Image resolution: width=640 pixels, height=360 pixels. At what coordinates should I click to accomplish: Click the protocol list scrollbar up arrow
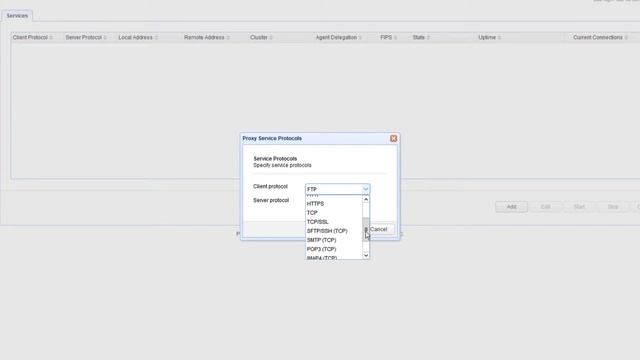point(366,199)
